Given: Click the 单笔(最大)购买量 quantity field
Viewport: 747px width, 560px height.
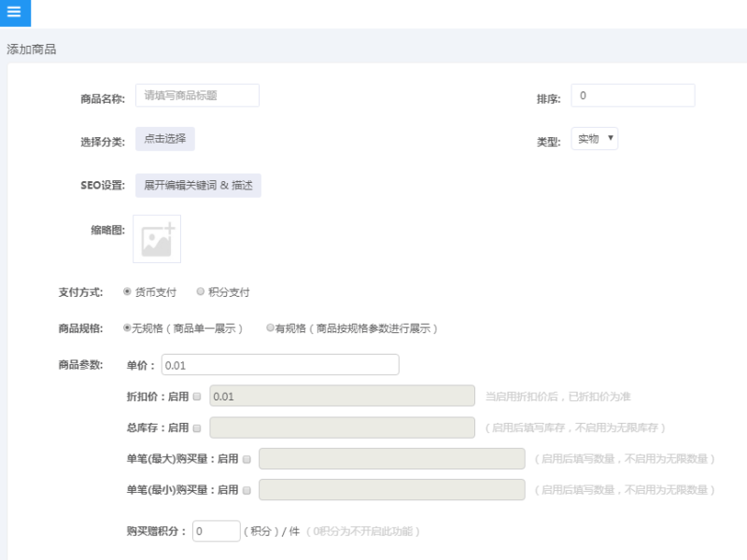Looking at the screenshot, I should 391,458.
